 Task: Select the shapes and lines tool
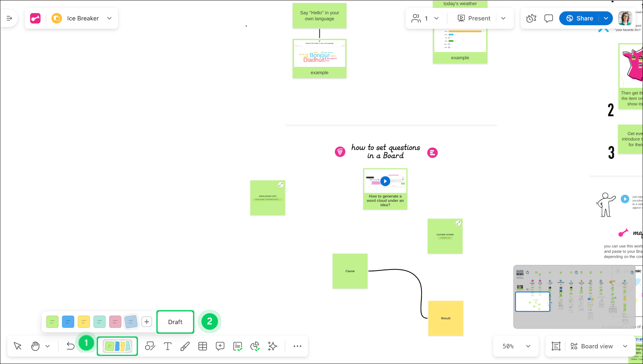tap(150, 346)
